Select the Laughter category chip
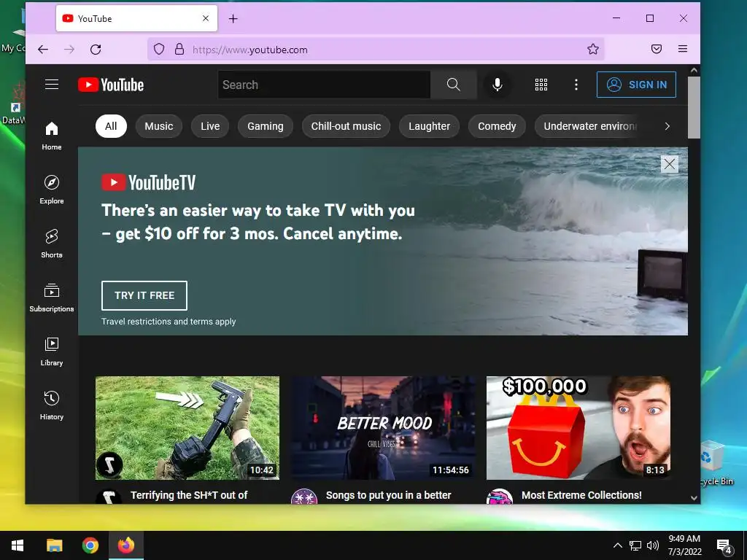This screenshot has height=560, width=747. pos(429,126)
